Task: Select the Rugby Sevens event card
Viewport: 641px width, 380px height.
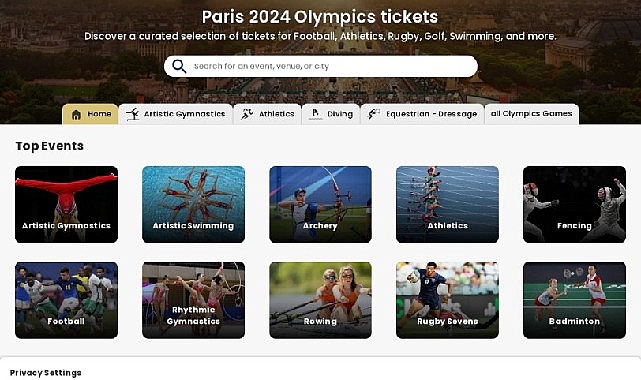Action: (x=447, y=300)
